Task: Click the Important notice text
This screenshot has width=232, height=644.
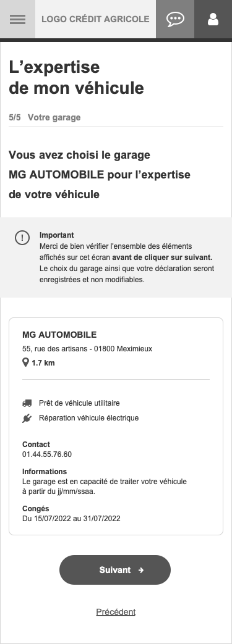Action: point(127,257)
